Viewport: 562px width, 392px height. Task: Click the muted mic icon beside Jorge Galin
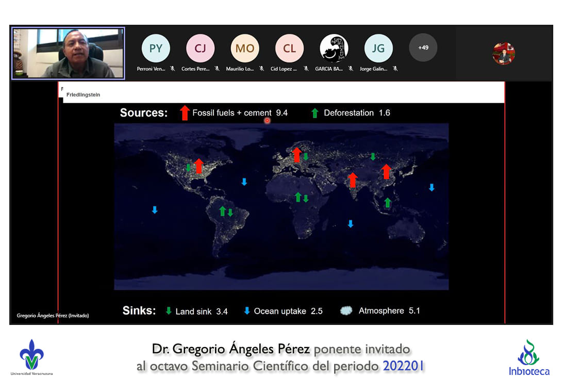(395, 69)
